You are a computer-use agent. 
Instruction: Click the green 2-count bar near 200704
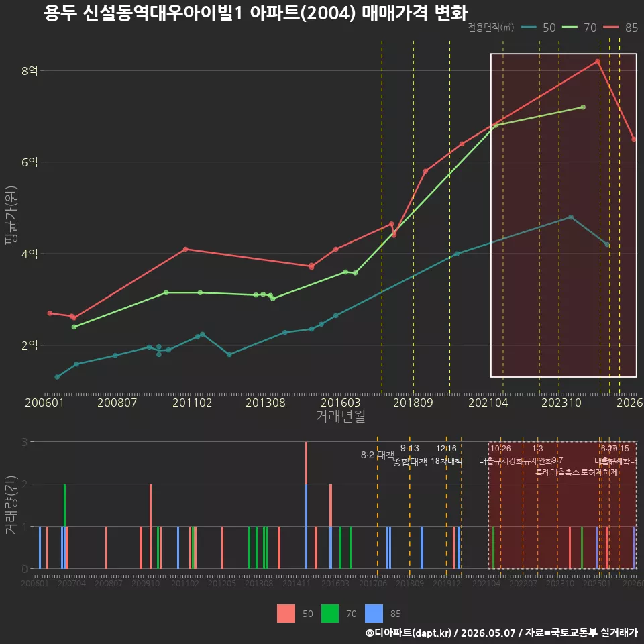[64, 505]
